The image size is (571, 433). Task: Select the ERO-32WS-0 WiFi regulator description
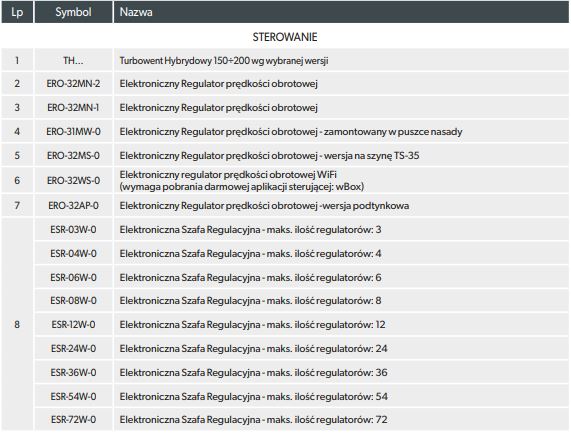pyautogui.click(x=242, y=181)
